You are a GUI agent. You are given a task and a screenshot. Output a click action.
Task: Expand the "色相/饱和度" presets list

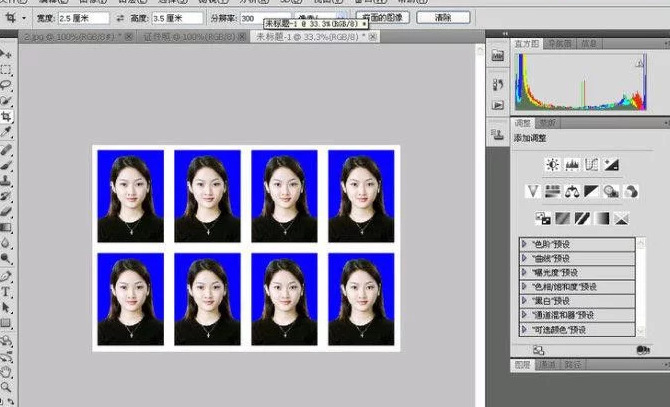click(x=525, y=287)
